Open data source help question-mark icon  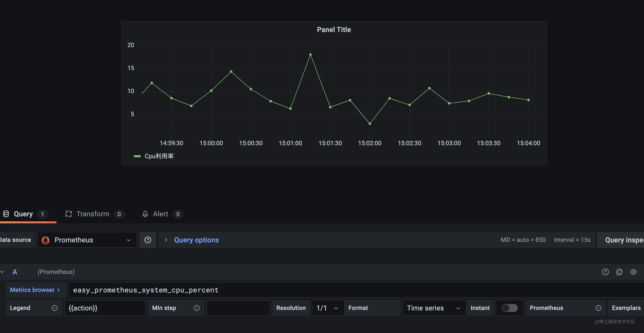click(148, 240)
